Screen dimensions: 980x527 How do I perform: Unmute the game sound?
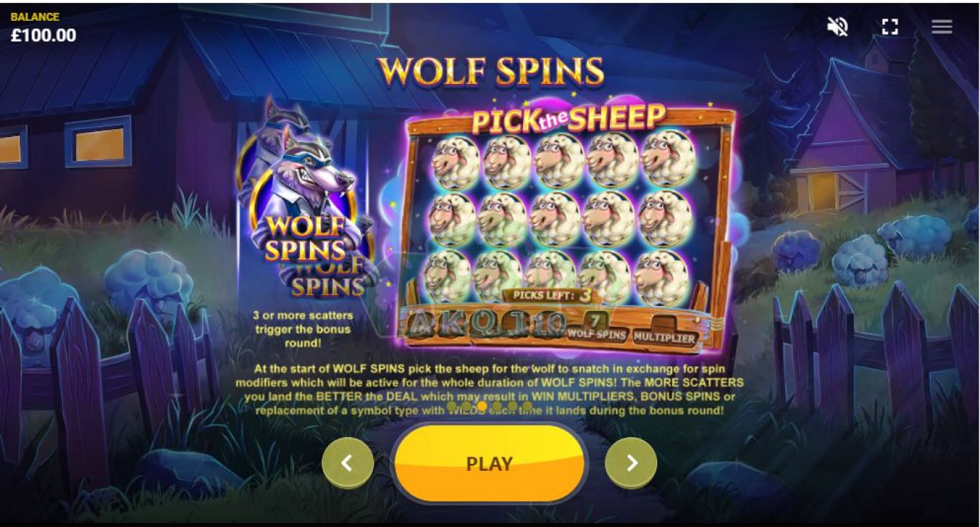[x=837, y=27]
